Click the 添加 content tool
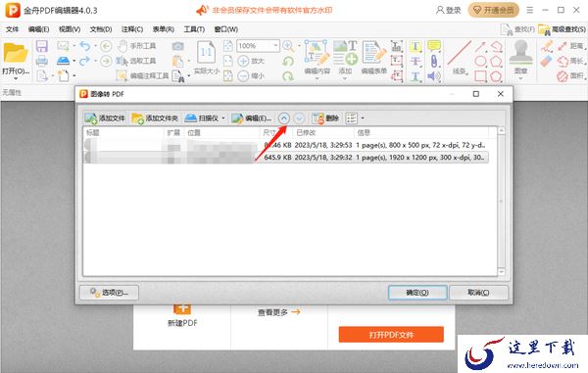Screen dimensions: 588x373 [x=345, y=59]
